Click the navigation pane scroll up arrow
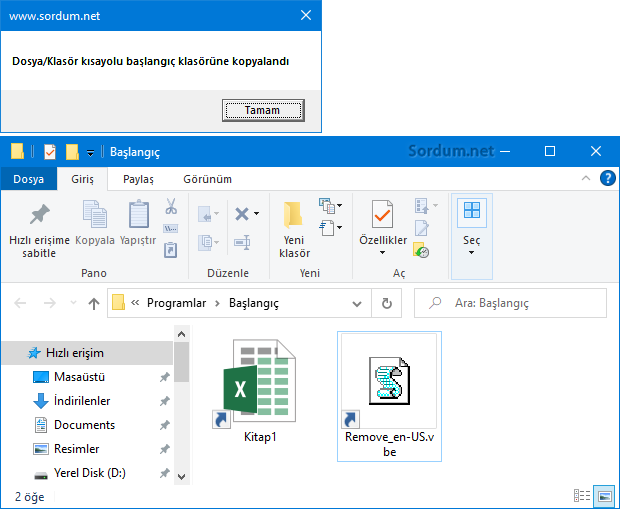This screenshot has width=620, height=509. pyautogui.click(x=181, y=334)
